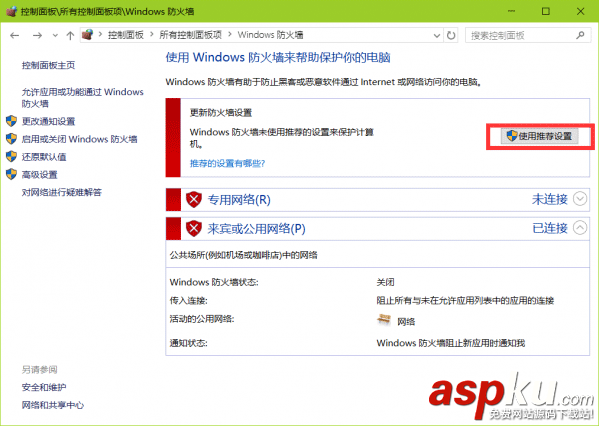Click the 使用推荐设置 button
This screenshot has width=599, height=426.
click(x=540, y=136)
